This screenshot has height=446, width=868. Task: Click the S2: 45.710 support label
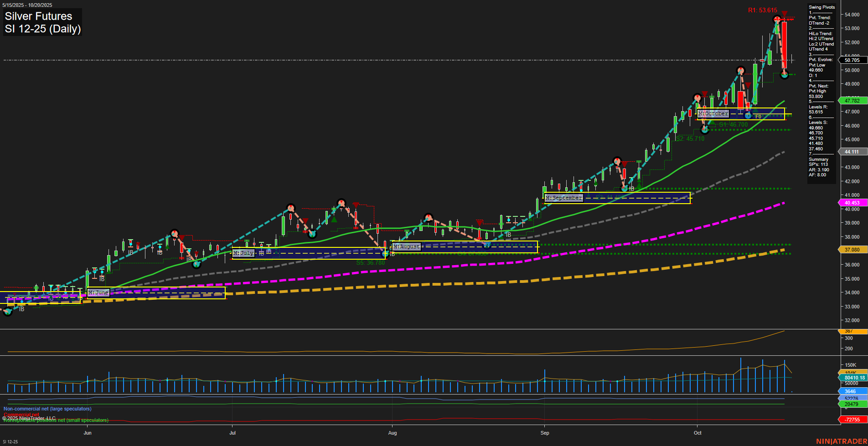tap(690, 138)
